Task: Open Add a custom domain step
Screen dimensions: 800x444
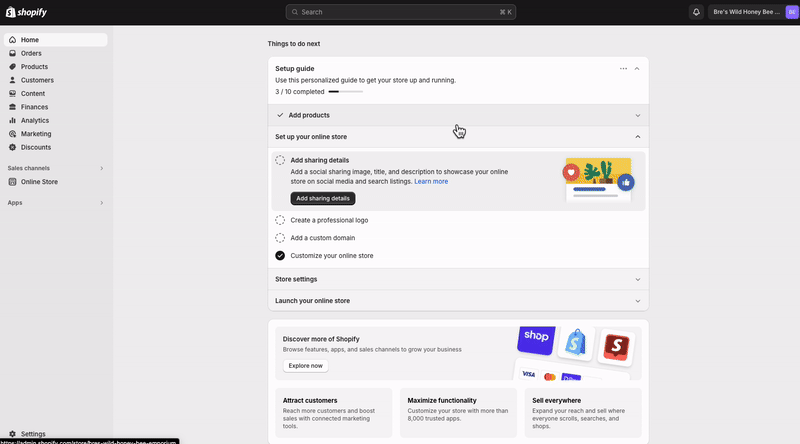Action: point(322,238)
